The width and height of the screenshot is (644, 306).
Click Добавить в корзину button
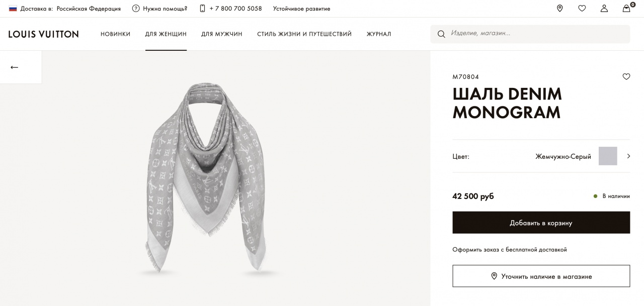pyautogui.click(x=541, y=223)
